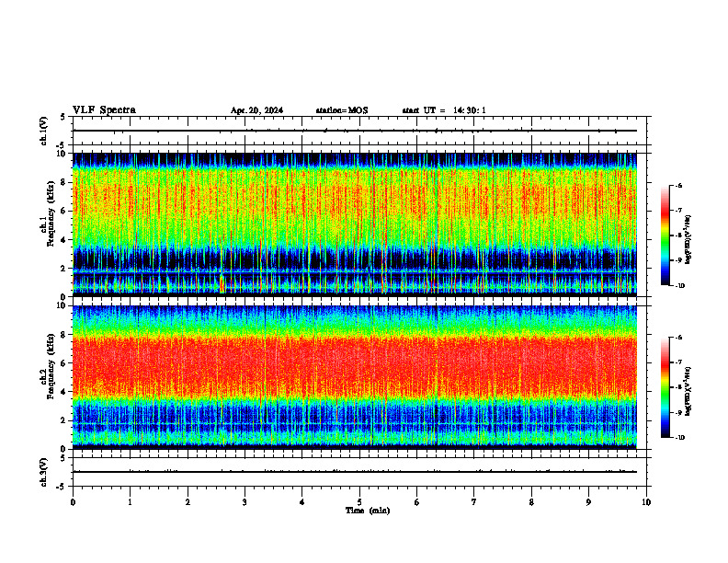728x563 pixels.
Task: Click the "7" time axis tick label
Action: click(x=474, y=502)
